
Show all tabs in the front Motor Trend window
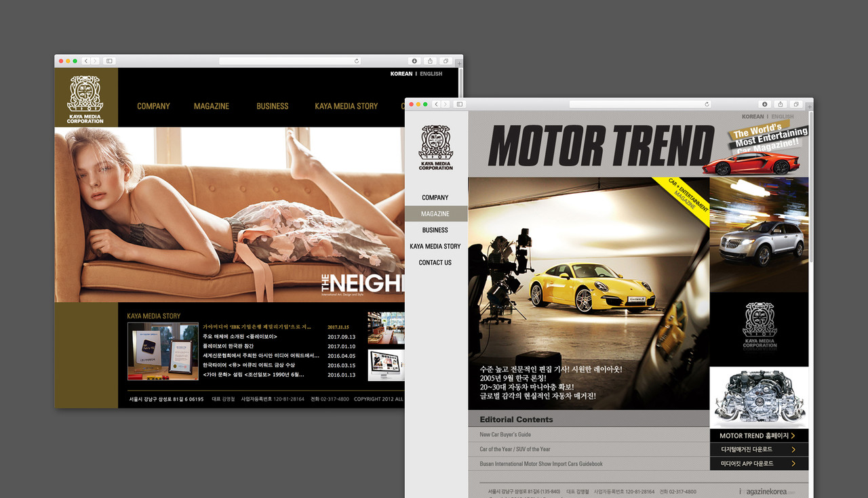(x=796, y=104)
